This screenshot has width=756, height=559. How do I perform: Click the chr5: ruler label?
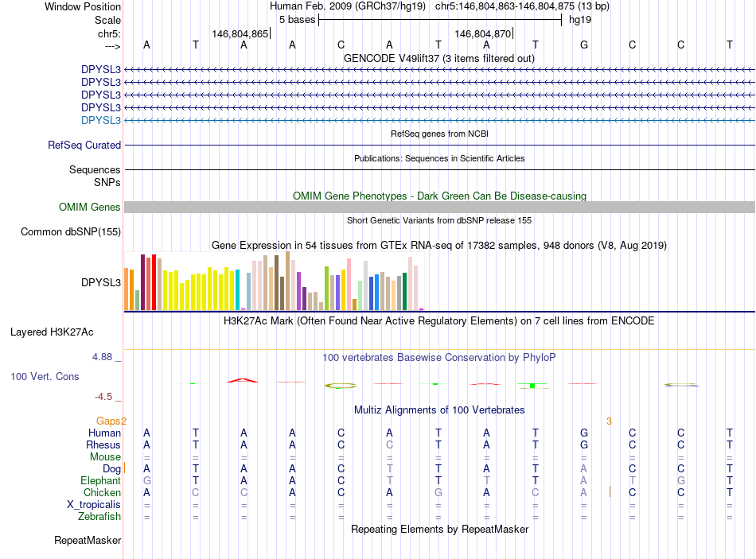click(109, 33)
